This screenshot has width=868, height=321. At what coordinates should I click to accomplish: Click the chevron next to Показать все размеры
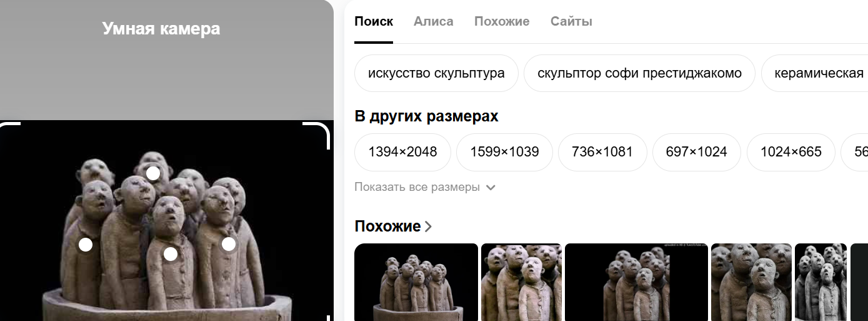[491, 188]
